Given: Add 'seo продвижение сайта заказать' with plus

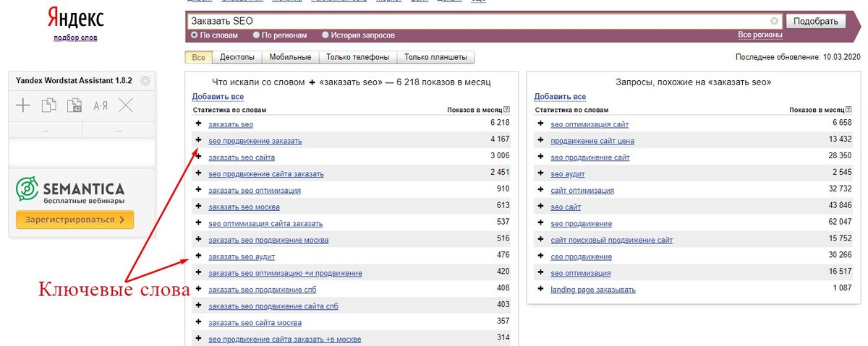Looking at the screenshot, I should pyautogui.click(x=198, y=174).
